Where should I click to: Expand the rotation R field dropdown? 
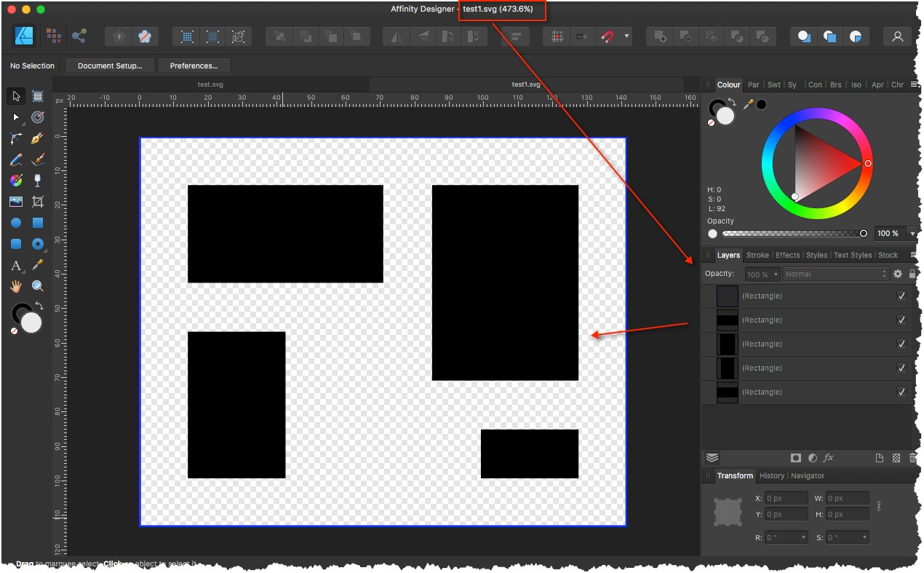(803, 537)
